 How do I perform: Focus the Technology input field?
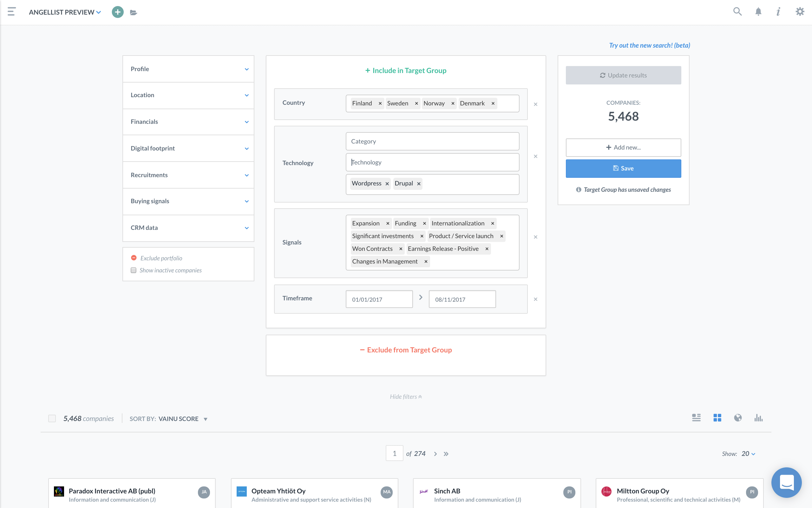(x=432, y=162)
